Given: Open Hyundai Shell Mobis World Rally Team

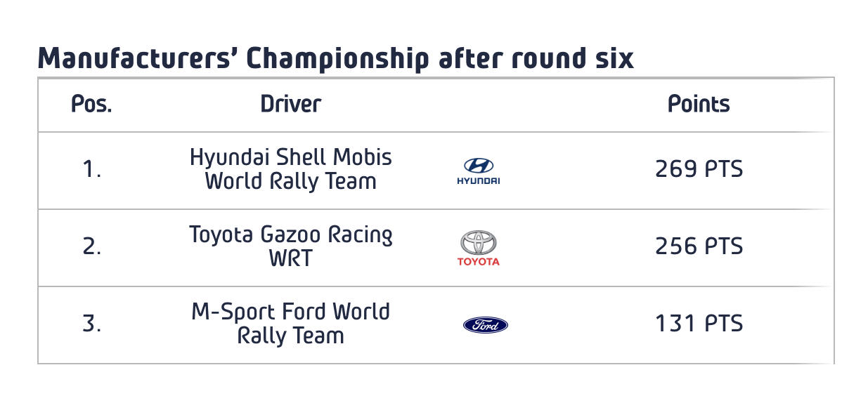Looking at the screenshot, I should [291, 169].
